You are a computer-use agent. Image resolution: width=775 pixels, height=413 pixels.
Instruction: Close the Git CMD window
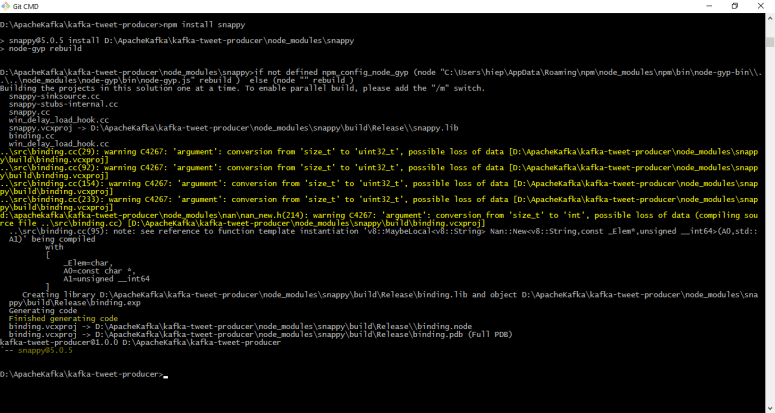pos(762,6)
